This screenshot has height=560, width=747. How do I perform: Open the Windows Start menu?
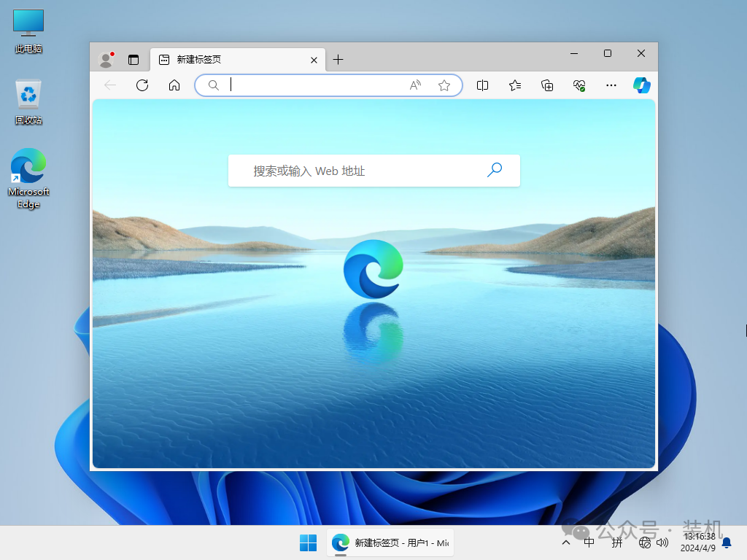pos(308,542)
